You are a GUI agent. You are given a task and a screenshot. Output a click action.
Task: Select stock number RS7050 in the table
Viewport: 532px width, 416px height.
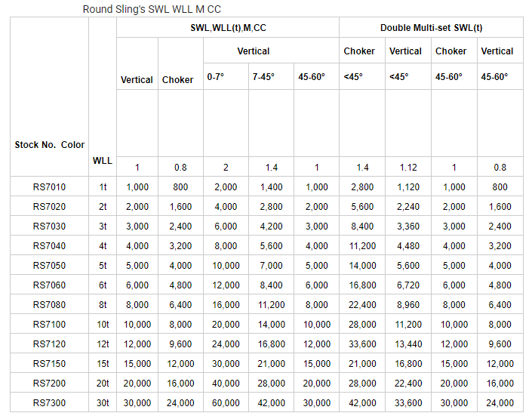click(x=49, y=265)
